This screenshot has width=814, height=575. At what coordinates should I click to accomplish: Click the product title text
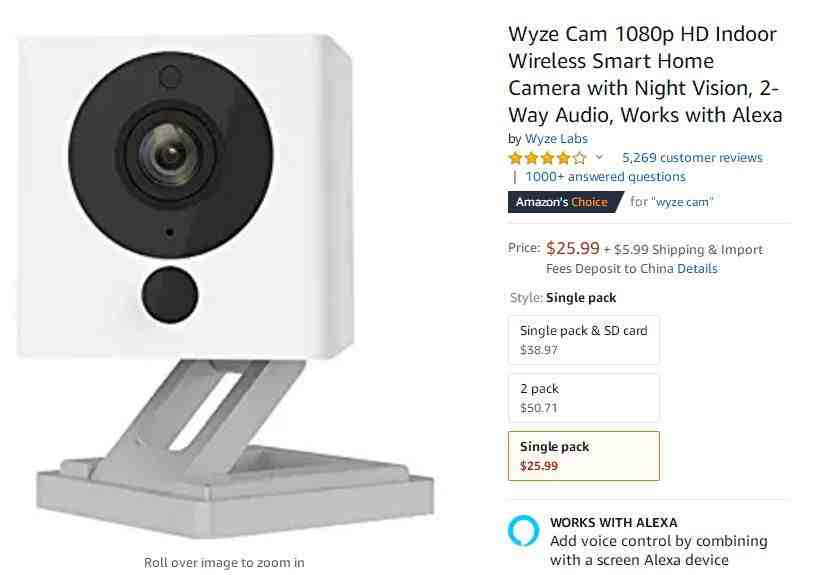(645, 74)
